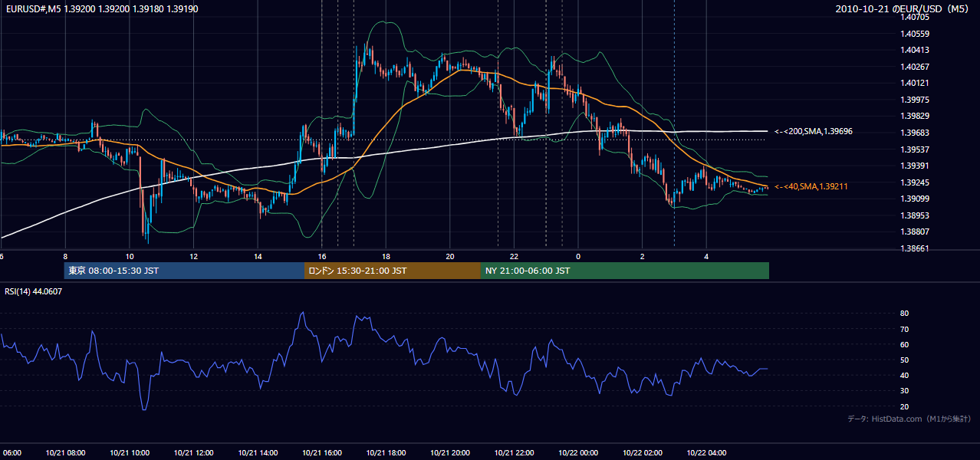Click the 1.39683 price axis value
Image resolution: width=980 pixels, height=460 pixels.
click(915, 133)
